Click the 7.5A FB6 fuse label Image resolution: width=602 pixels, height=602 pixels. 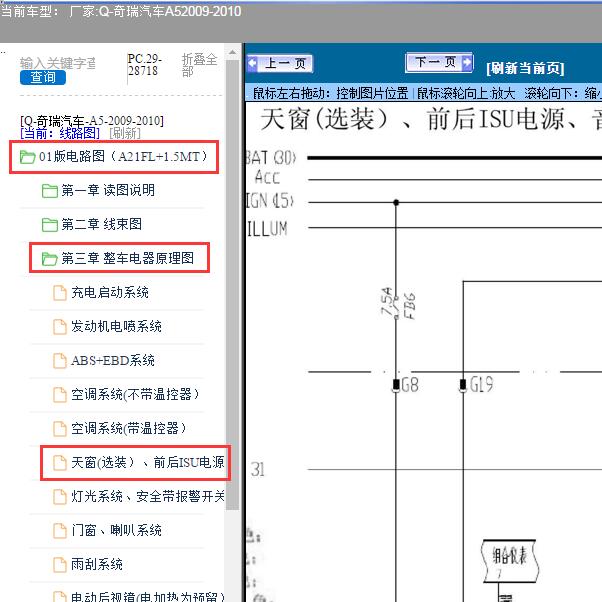pyautogui.click(x=398, y=304)
